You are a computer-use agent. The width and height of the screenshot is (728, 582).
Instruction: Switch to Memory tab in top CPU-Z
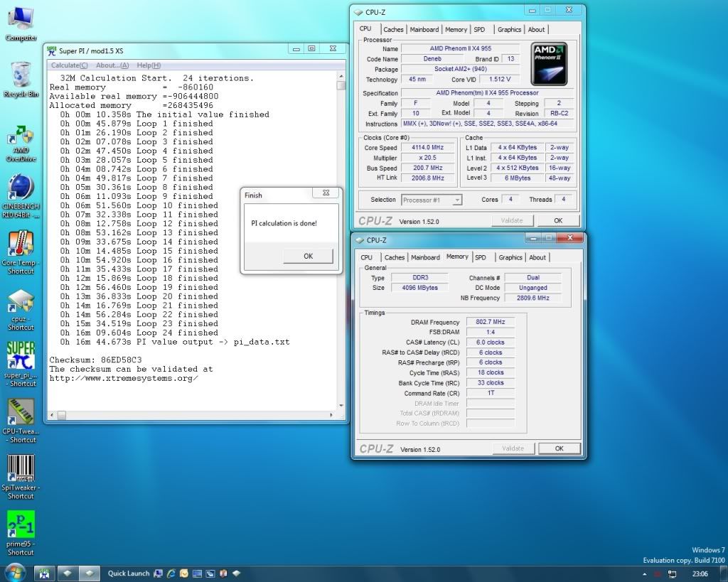[x=456, y=29]
